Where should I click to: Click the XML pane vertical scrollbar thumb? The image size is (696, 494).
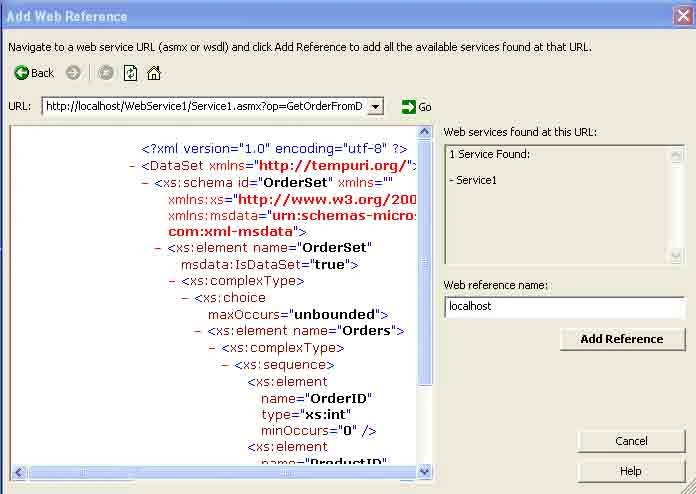click(x=425, y=264)
